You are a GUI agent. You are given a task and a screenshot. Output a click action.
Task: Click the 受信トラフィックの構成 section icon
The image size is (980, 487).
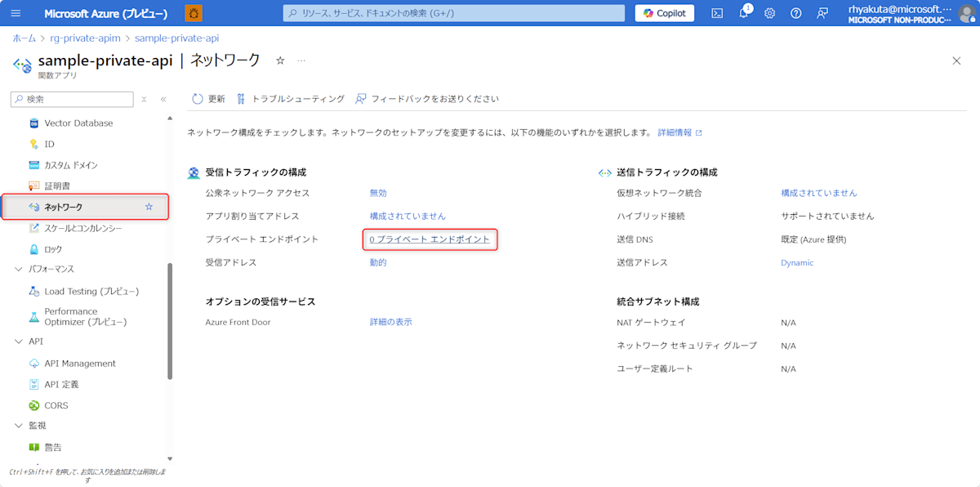pyautogui.click(x=194, y=172)
